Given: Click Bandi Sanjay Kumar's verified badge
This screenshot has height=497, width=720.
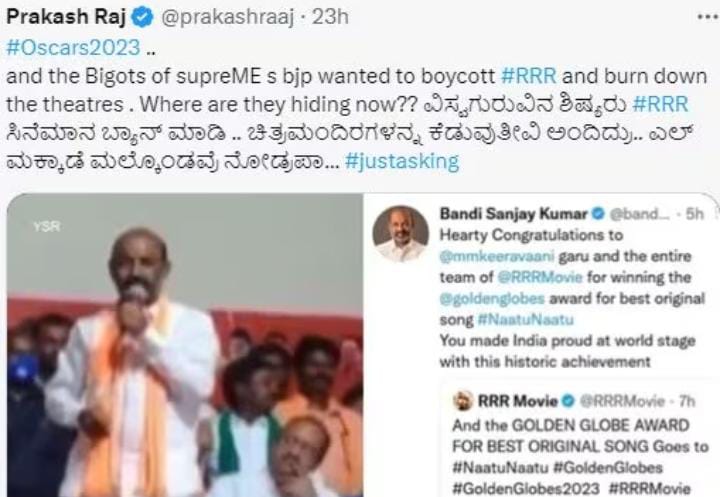Looking at the screenshot, I should (x=598, y=214).
